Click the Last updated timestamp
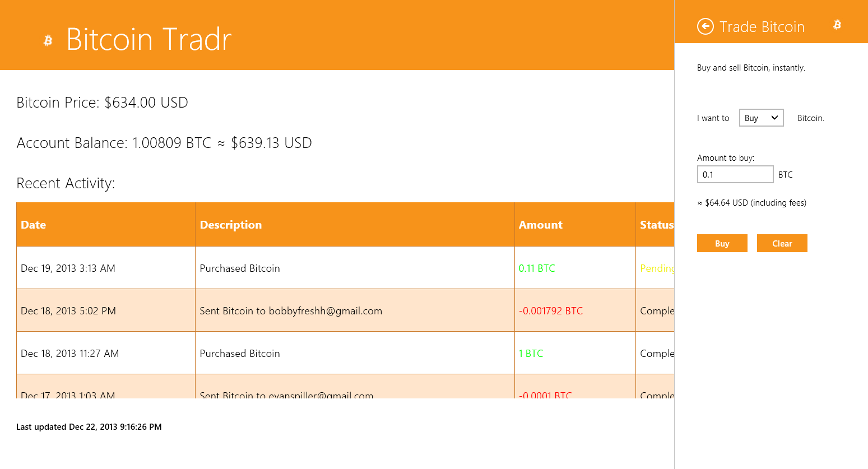The height and width of the screenshot is (469, 868). (89, 427)
